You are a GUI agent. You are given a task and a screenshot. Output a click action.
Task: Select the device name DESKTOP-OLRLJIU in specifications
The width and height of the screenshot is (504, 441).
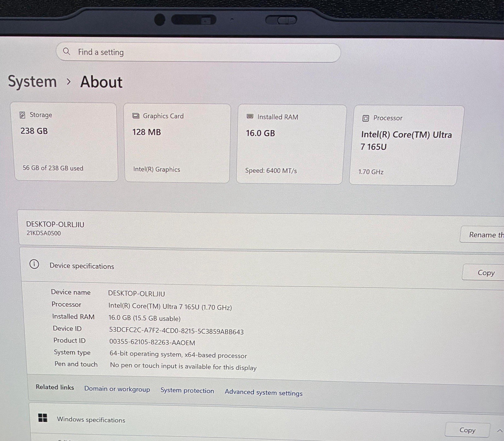click(x=136, y=293)
